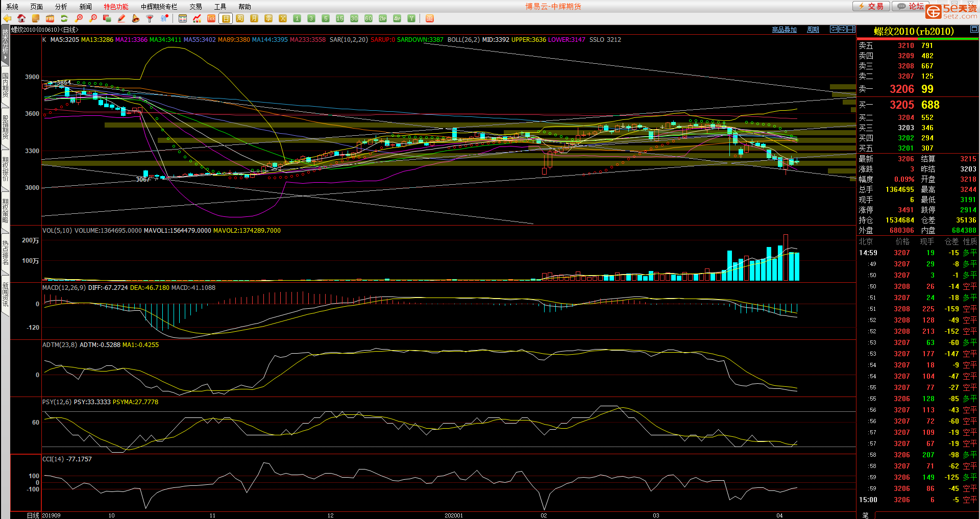Image resolution: width=980 pixels, height=519 pixels.
Task: Click the 螺纹2010(rb2010) contract title
Action: (914, 31)
